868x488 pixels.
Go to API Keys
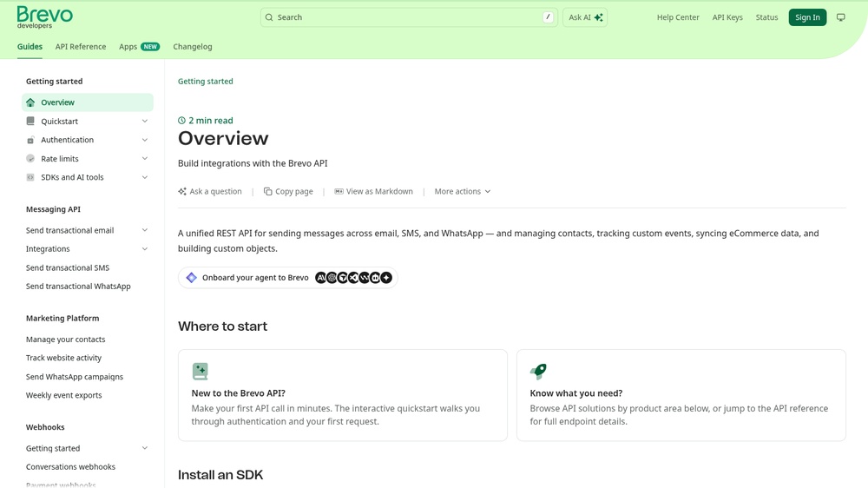pos(727,17)
